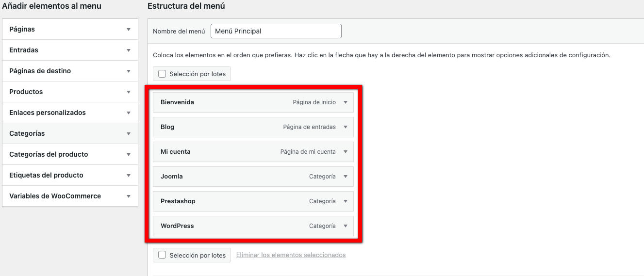The width and height of the screenshot is (644, 276).
Task: Select the Páginas de destino title
Action: click(x=40, y=71)
